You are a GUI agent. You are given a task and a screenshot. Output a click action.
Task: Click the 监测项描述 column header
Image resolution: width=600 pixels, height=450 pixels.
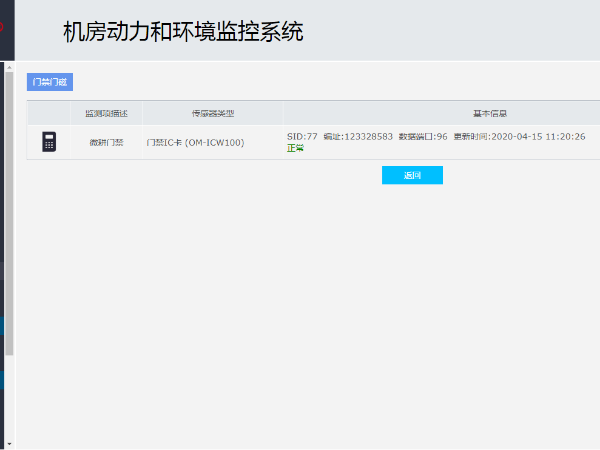click(x=106, y=113)
